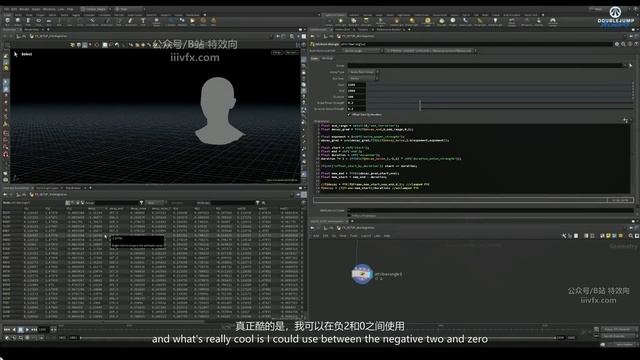This screenshot has width=640, height=360.
Task: Add new shelf tab with plus button
Action: (205, 15)
